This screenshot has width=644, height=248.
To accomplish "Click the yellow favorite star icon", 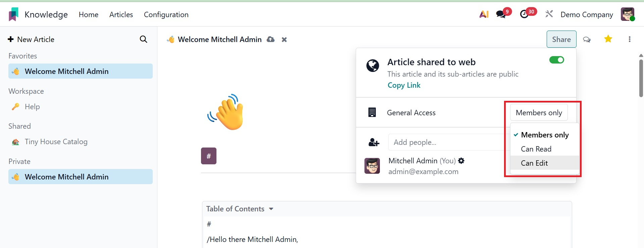I will 608,39.
